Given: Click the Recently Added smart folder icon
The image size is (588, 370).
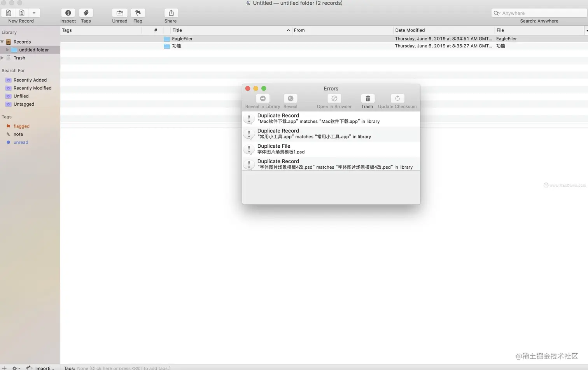Looking at the screenshot, I should [8, 80].
